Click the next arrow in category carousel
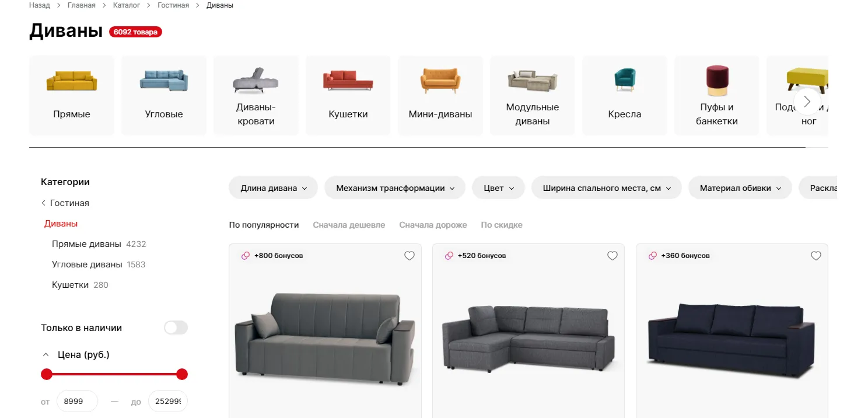The height and width of the screenshot is (418, 868). (x=807, y=102)
